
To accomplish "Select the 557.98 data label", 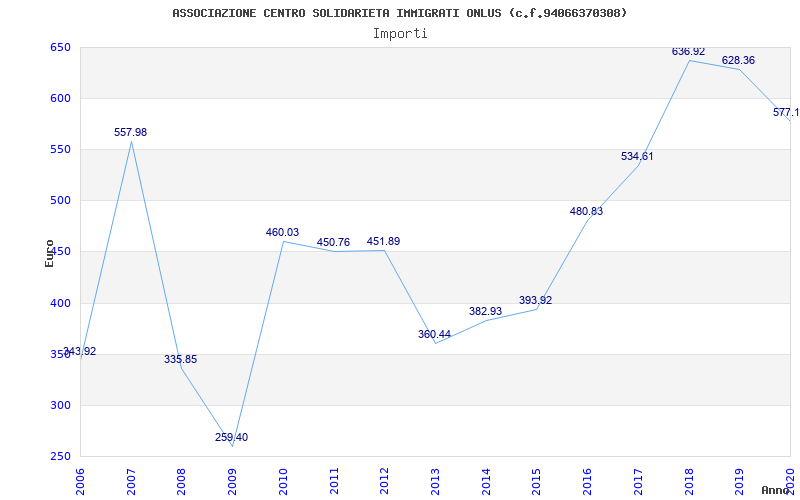I will pyautogui.click(x=131, y=132).
